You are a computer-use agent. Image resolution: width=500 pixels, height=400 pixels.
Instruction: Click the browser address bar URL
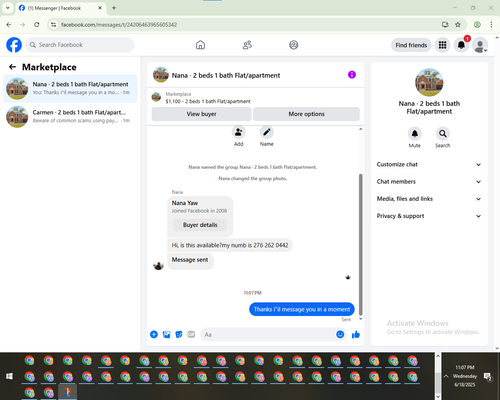[x=119, y=25]
